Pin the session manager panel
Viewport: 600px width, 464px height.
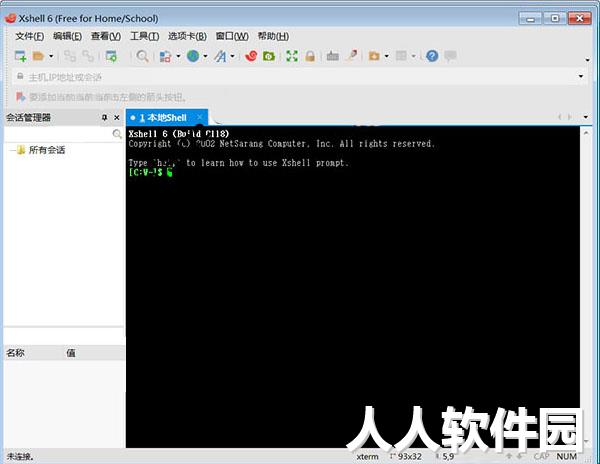coord(104,117)
